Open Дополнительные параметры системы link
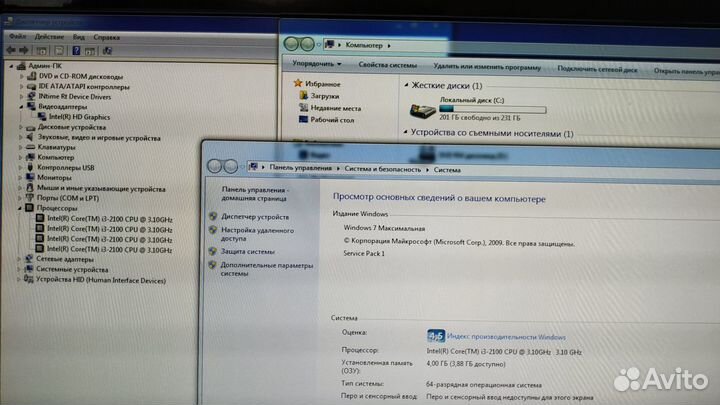Image resolution: width=720 pixels, height=405 pixels. [x=266, y=269]
